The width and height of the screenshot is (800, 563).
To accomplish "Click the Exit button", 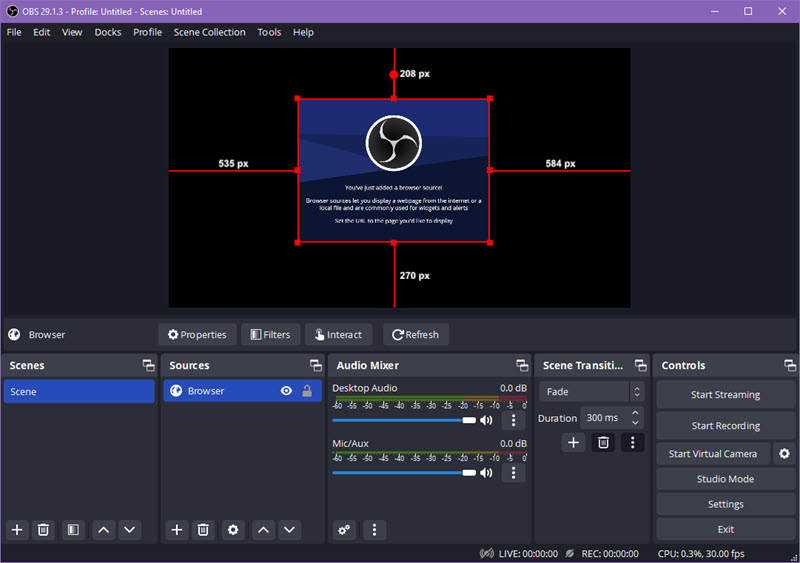I will pyautogui.click(x=725, y=529).
